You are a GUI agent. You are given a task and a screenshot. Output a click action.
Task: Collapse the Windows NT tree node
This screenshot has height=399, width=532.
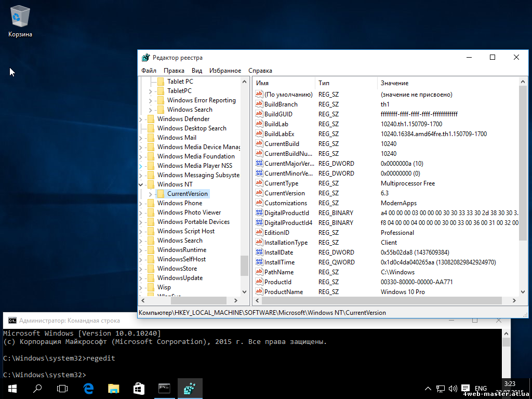pos(141,184)
